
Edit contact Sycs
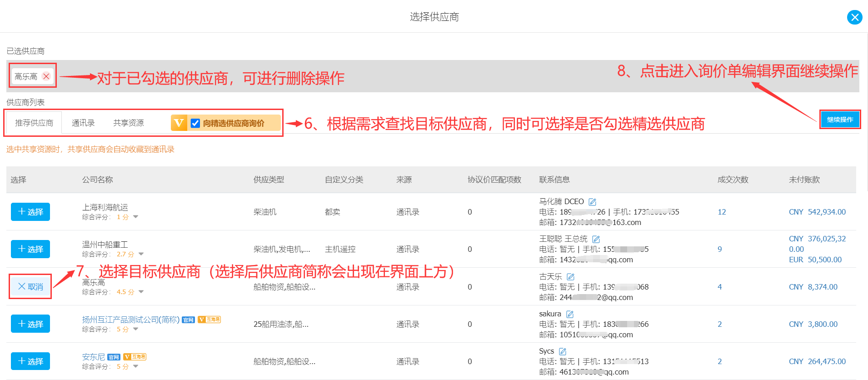[563, 351]
